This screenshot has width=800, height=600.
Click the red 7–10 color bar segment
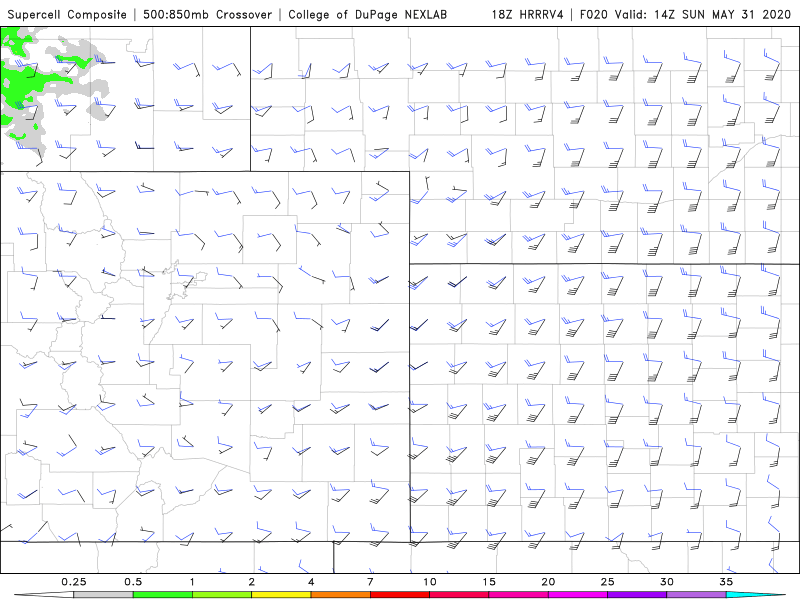[x=400, y=595]
